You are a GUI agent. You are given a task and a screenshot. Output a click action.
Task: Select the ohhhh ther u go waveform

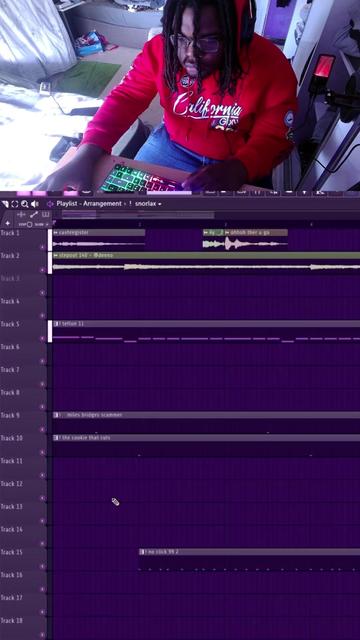coord(256,244)
